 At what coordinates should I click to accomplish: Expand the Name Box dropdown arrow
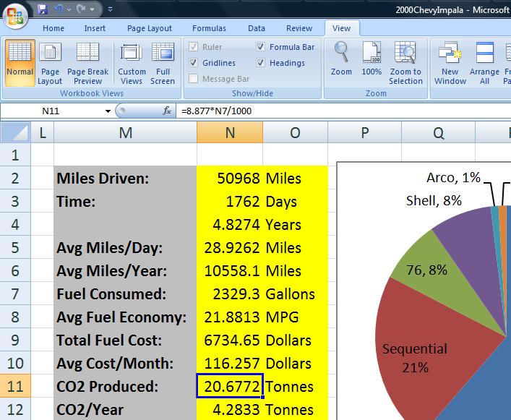pyautogui.click(x=108, y=111)
